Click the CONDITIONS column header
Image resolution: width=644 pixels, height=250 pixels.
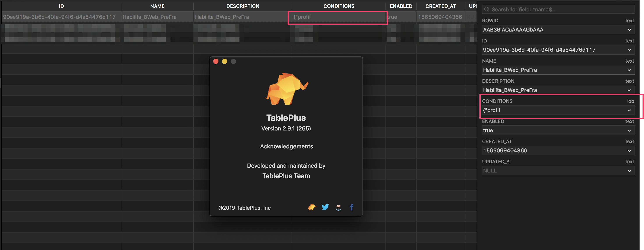coord(339,6)
